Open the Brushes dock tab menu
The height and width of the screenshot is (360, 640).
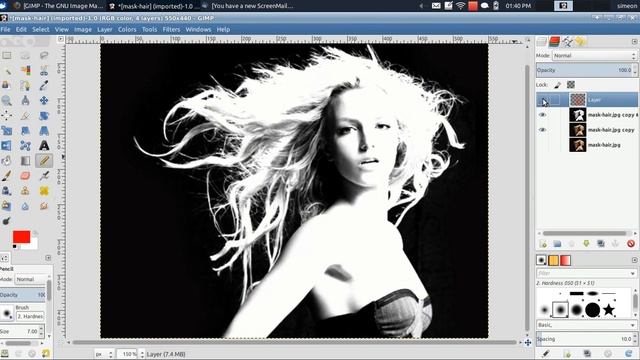634,260
